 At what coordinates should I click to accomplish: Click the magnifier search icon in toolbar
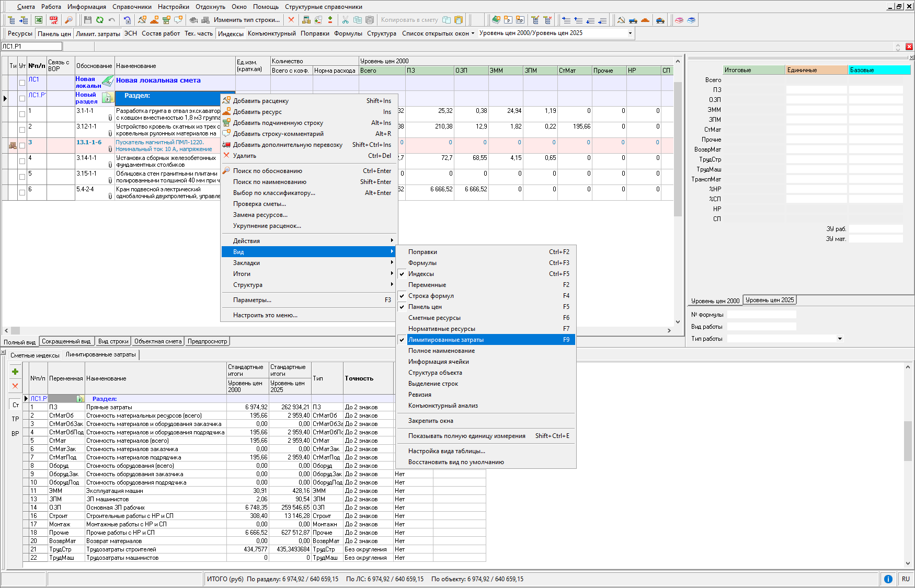tap(68, 20)
